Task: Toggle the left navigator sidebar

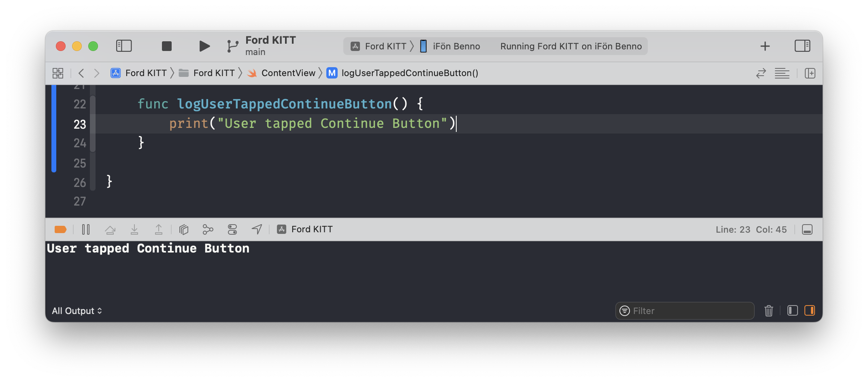Action: [x=124, y=46]
